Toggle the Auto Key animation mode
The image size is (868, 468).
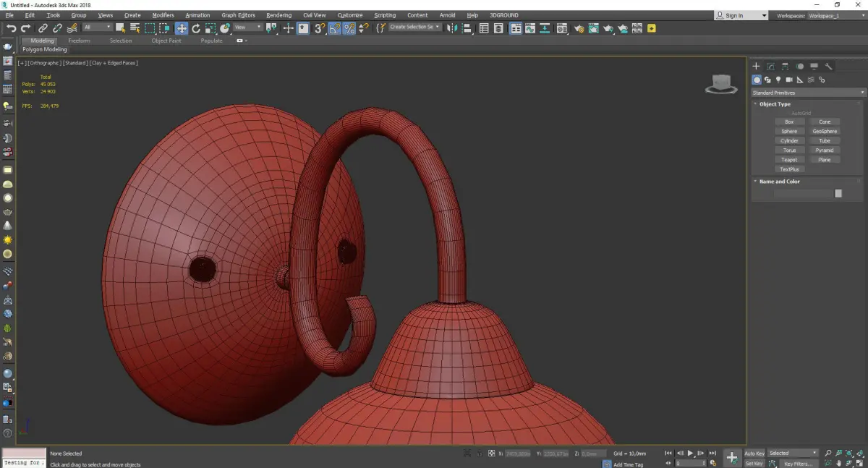click(754, 454)
